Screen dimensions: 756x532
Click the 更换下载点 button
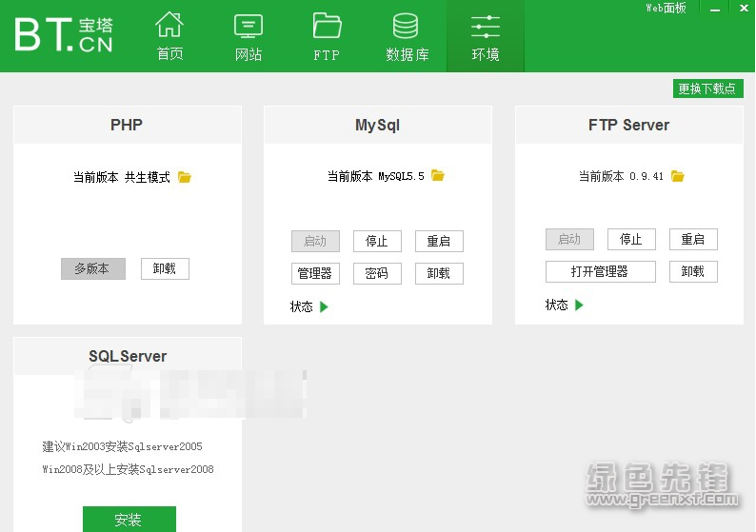[x=707, y=89]
